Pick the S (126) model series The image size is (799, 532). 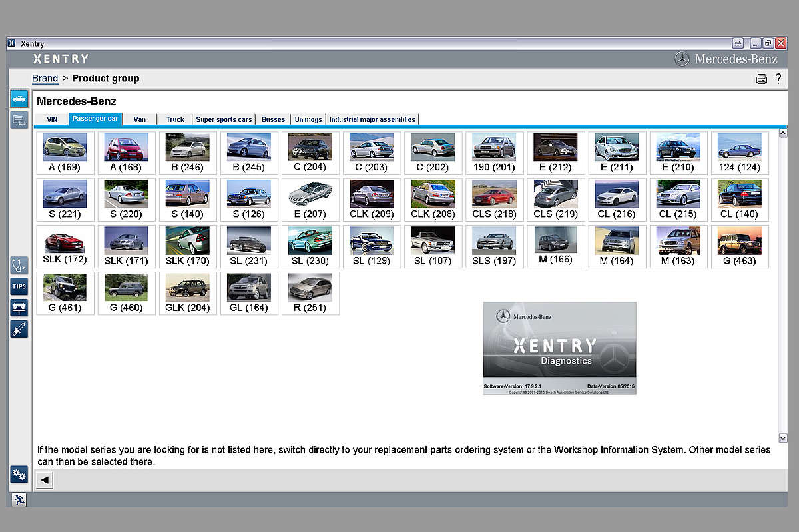[x=248, y=200]
